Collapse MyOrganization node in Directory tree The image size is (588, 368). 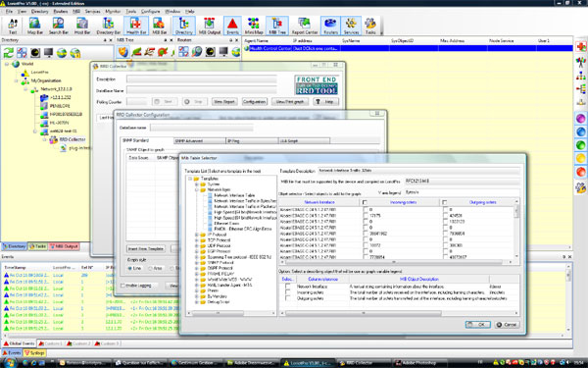[16, 80]
